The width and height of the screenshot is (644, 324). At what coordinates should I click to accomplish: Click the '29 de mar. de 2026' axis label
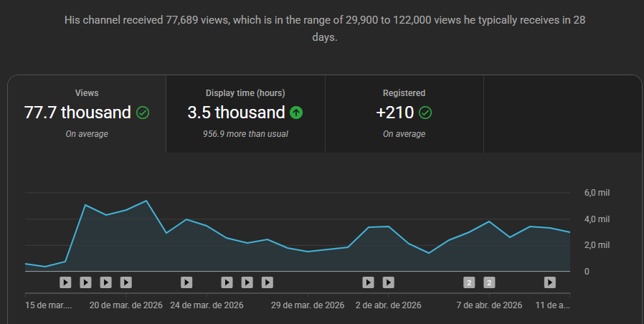pyautogui.click(x=308, y=305)
